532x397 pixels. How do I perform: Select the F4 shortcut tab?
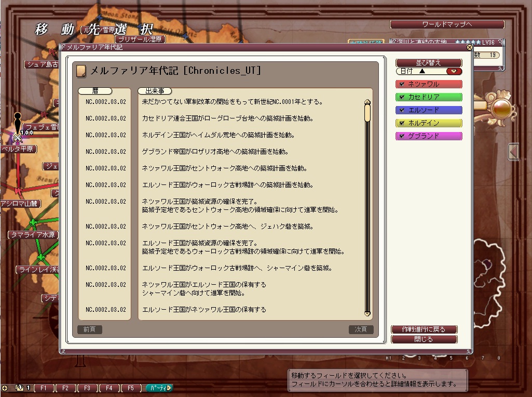[109, 388]
